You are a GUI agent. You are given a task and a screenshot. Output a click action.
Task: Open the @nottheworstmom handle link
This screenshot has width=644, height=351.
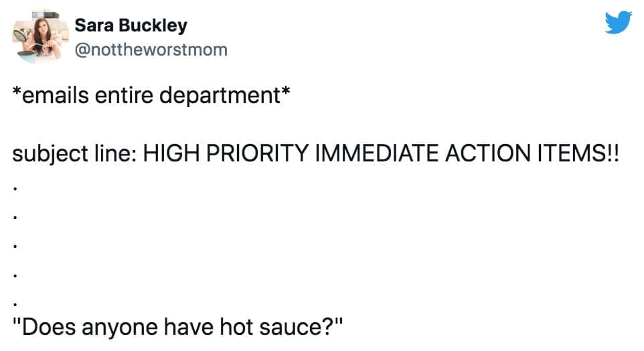tap(151, 50)
